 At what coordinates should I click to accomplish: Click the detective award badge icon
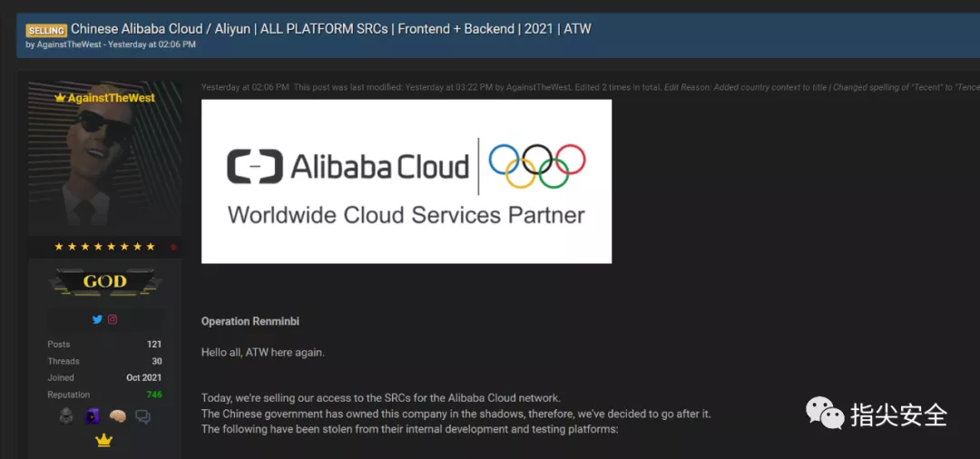[67, 415]
